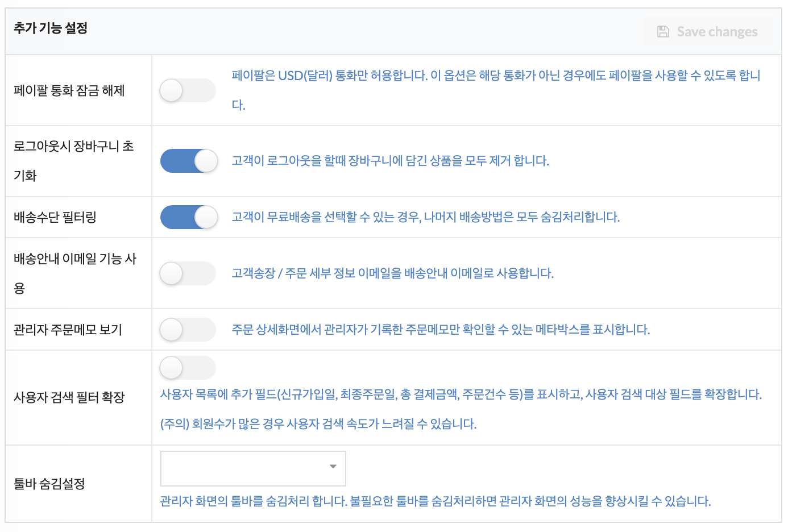Click the 툴바 숨김설정 row label
The height and width of the screenshot is (532, 788).
pyautogui.click(x=49, y=484)
